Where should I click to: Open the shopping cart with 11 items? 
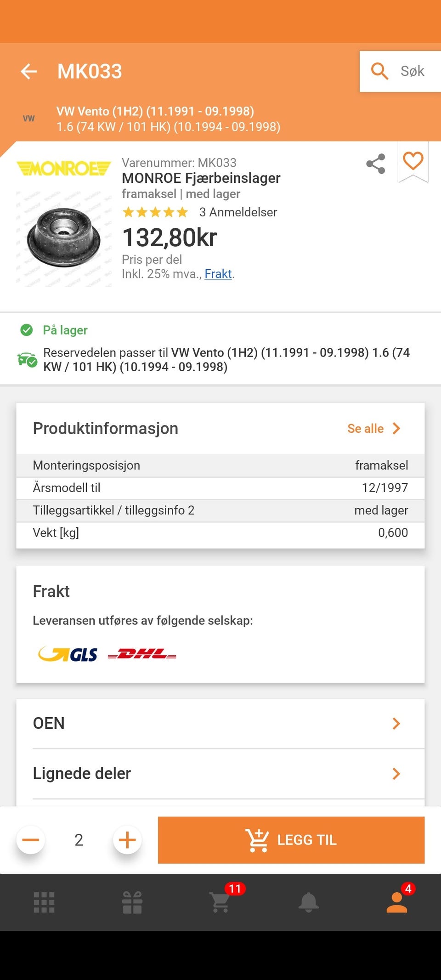[221, 902]
